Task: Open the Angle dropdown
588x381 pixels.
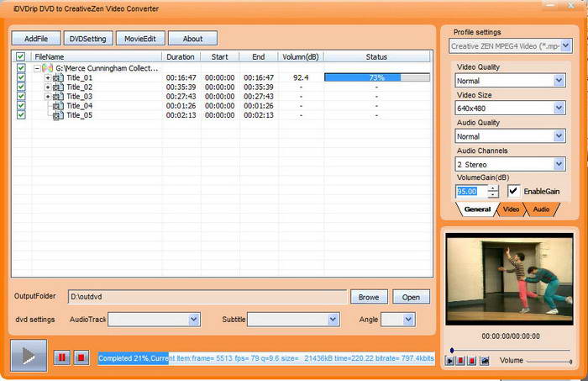Action: [x=408, y=320]
